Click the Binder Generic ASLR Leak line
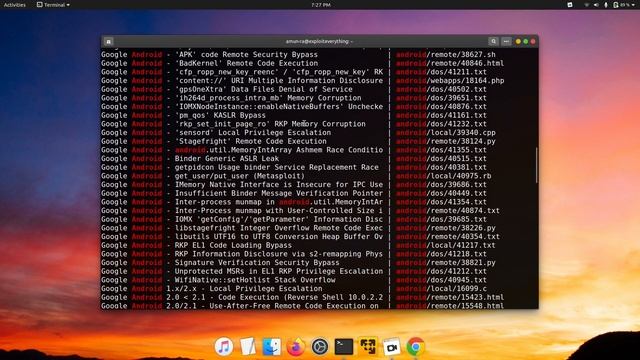 (x=190, y=158)
